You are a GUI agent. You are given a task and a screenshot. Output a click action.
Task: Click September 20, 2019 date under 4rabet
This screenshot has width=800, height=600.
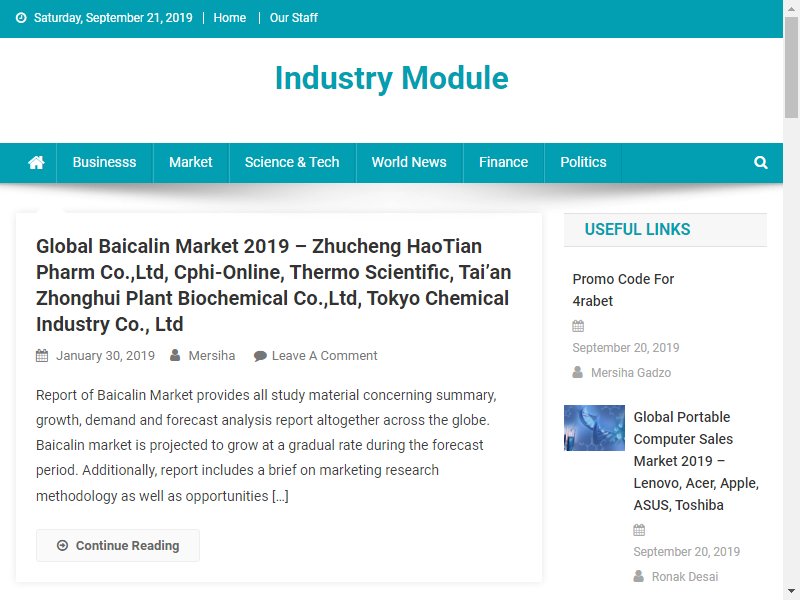(x=626, y=348)
